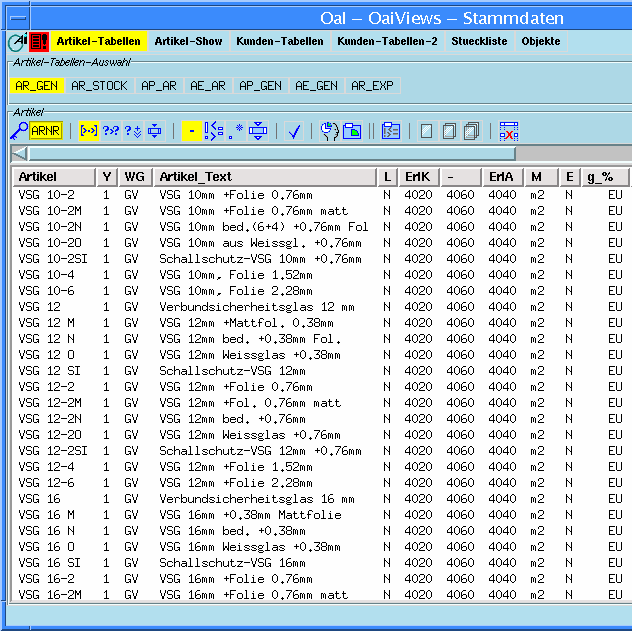Select the AR_STOCK table button
Image resolution: width=632 pixels, height=631 pixels.
99,86
